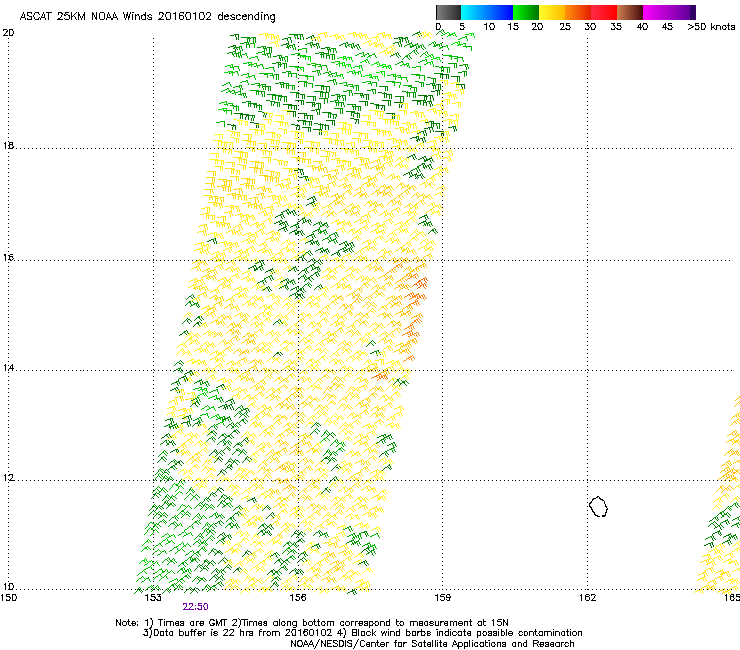The image size is (740, 650).
Task: Click the latitude label '10'
Action: click(x=8, y=587)
